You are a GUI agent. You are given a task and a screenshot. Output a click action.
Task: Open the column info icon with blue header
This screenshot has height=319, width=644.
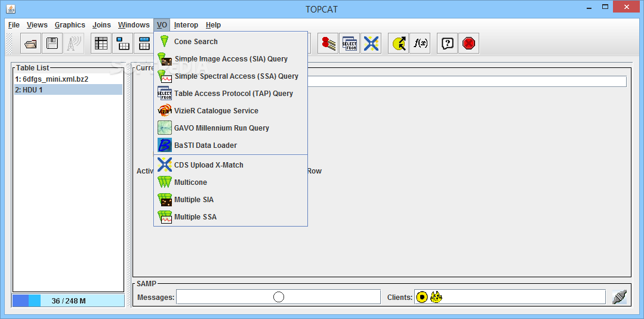144,43
